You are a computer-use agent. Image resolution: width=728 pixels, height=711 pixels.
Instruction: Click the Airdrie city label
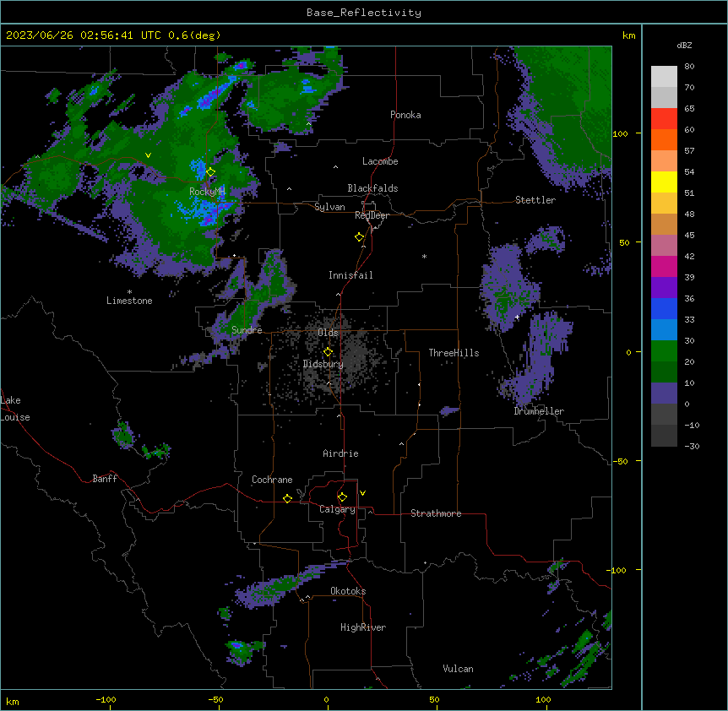coord(341,453)
